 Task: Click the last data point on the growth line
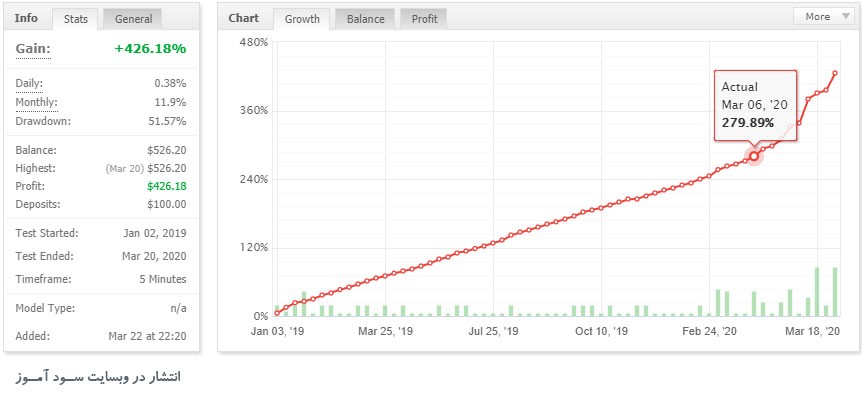pos(835,73)
